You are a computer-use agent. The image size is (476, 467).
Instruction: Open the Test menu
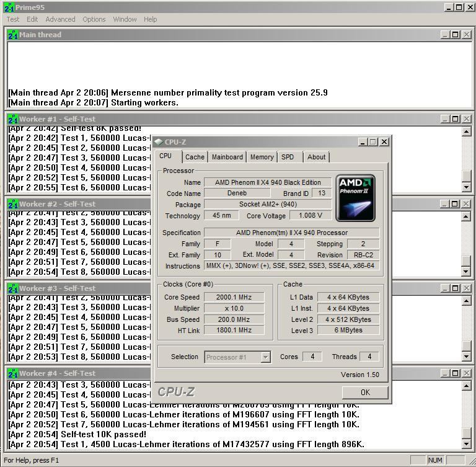(x=13, y=19)
